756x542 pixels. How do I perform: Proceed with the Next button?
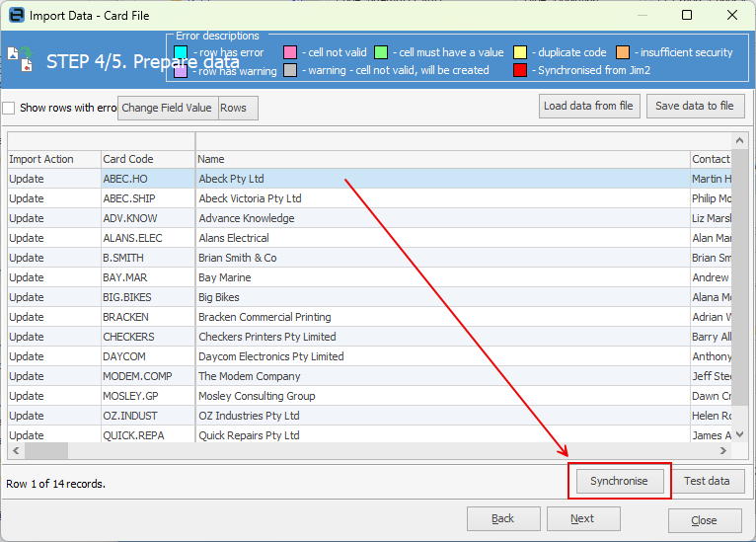(583, 519)
